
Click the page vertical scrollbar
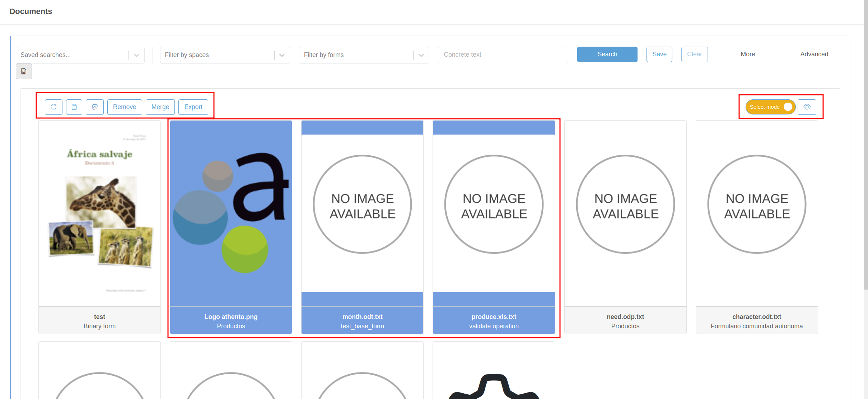tap(865, 144)
